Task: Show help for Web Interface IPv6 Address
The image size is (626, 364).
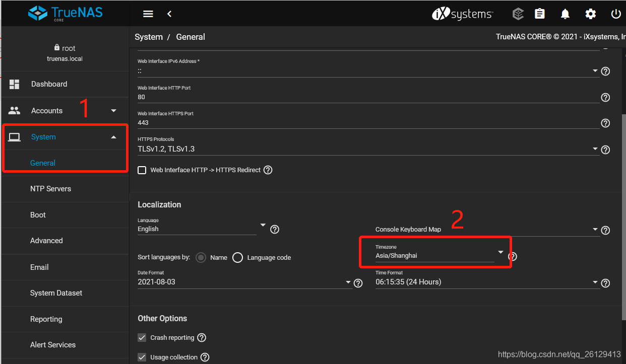Action: point(606,71)
